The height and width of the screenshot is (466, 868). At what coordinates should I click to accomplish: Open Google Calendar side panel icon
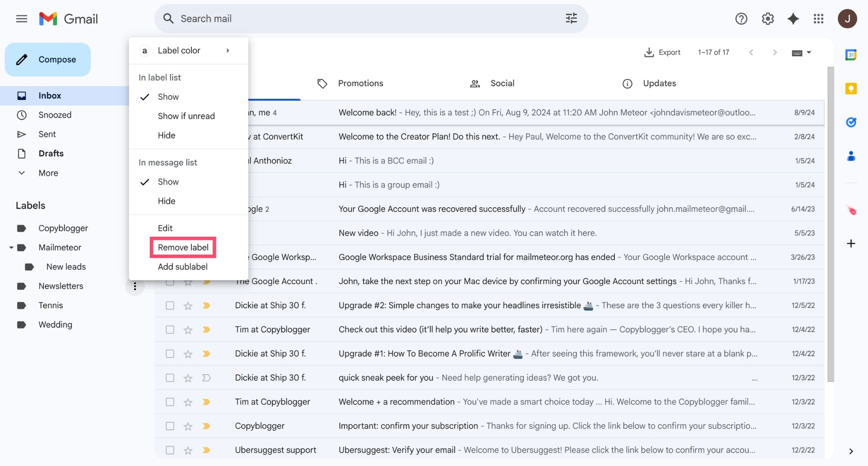[851, 55]
